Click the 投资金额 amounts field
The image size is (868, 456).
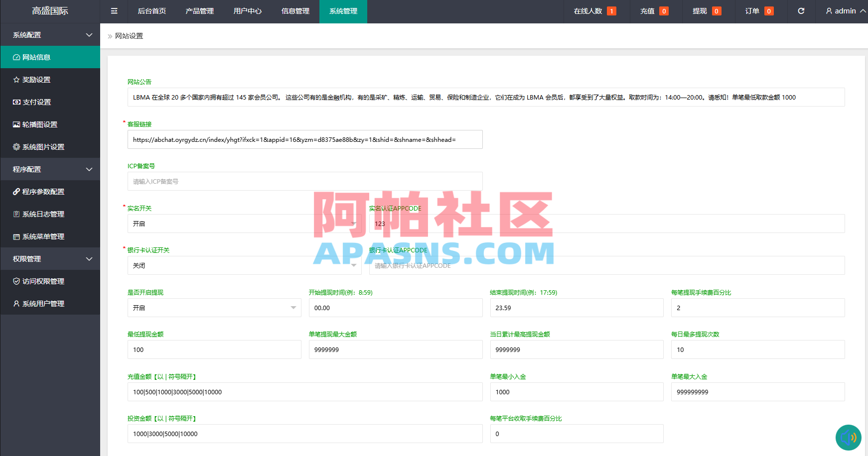(305, 434)
